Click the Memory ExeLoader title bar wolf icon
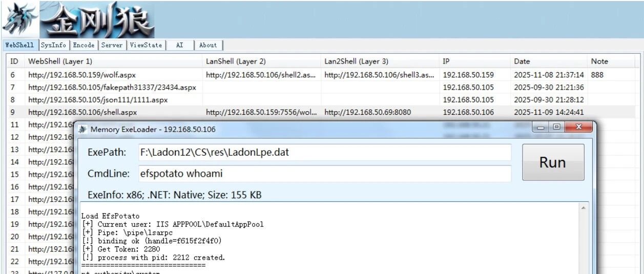 [x=84, y=129]
